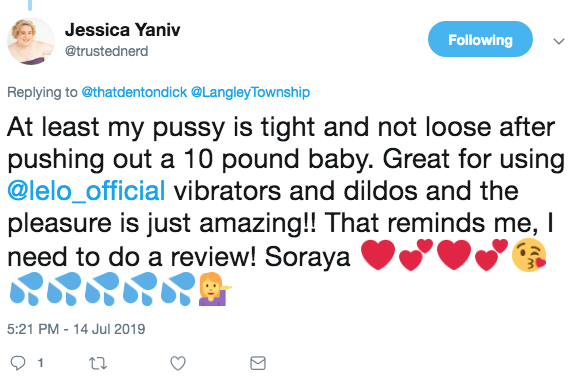The image size is (578, 382).
Task: Click the woman tipping hand emoji
Action: [215, 289]
